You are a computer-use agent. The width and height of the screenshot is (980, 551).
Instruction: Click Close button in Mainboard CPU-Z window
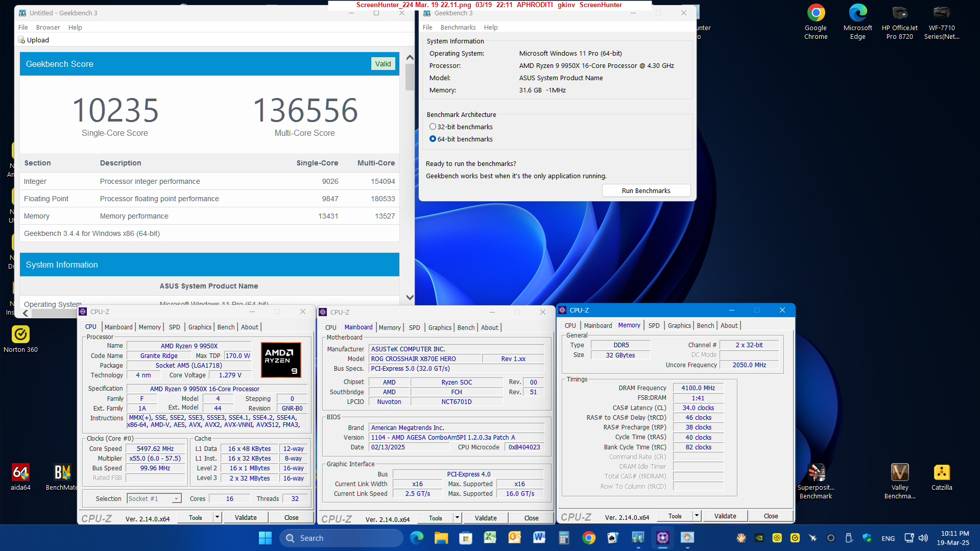coord(532,518)
